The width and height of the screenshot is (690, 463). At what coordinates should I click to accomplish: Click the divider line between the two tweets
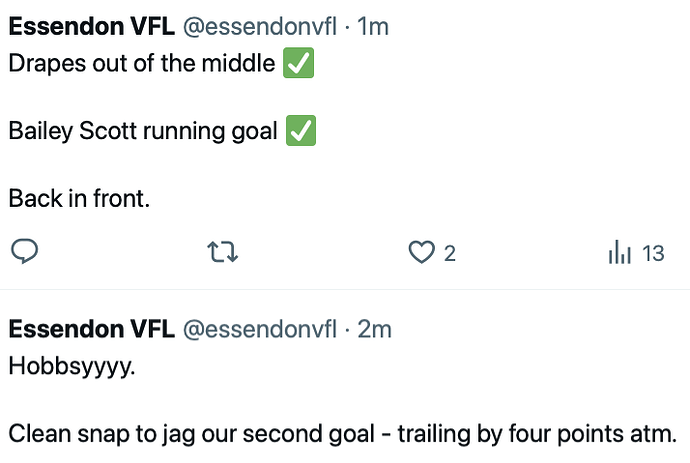pos(345,289)
